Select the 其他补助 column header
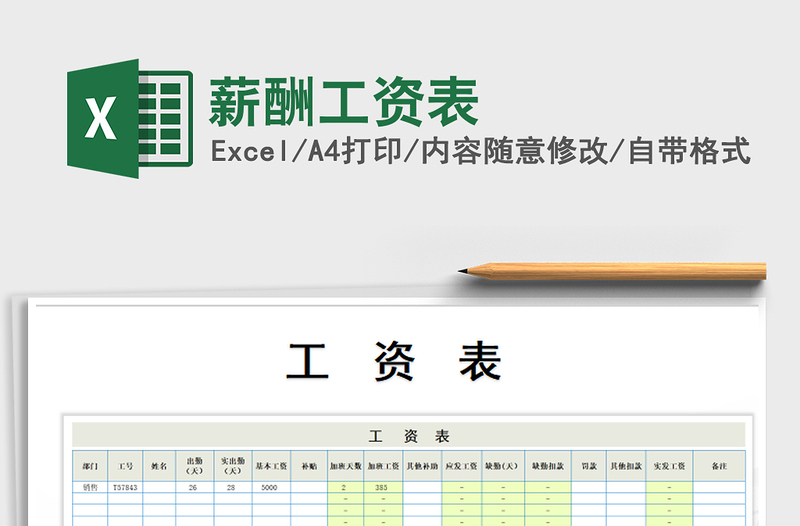800x526 pixels. click(422, 466)
